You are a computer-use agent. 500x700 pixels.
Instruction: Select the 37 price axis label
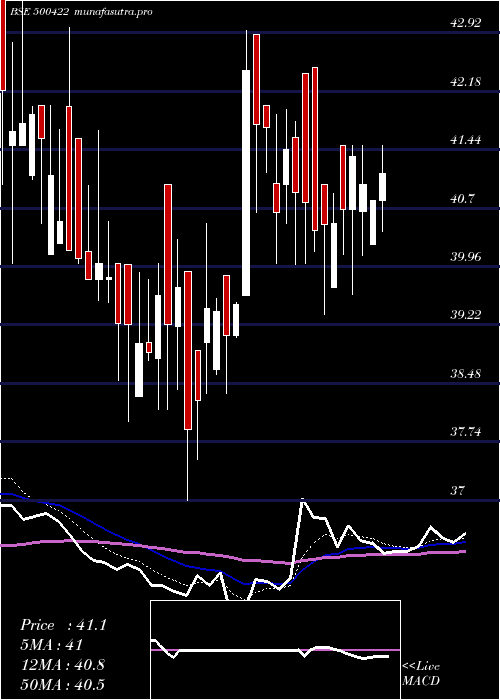[459, 491]
